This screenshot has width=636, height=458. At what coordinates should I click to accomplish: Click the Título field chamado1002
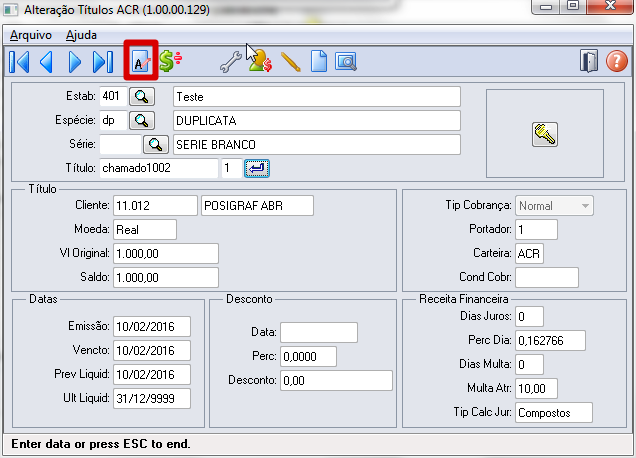click(159, 168)
